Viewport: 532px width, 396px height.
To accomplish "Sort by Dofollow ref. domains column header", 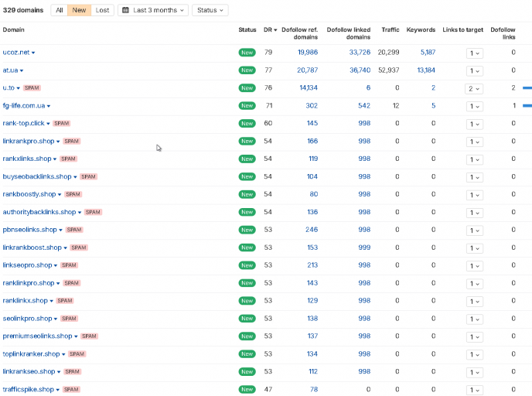I will 299,33.
